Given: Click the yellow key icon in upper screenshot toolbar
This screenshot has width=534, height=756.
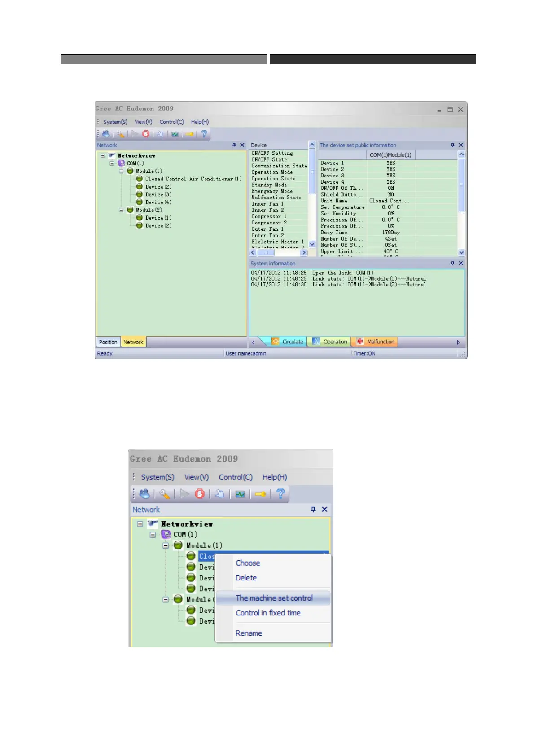Looking at the screenshot, I should click(189, 134).
